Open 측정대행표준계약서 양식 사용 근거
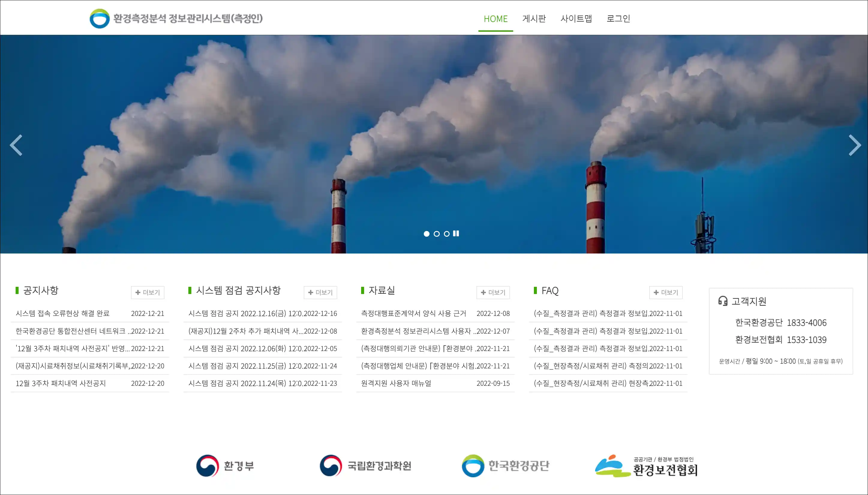The width and height of the screenshot is (868, 495). point(414,313)
